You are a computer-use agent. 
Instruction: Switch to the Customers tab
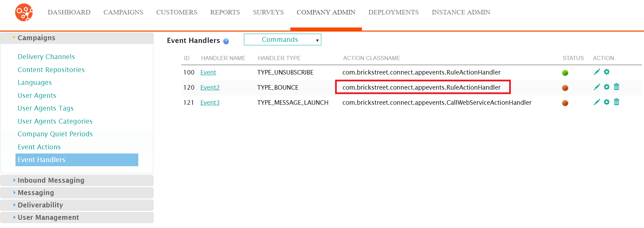[177, 12]
